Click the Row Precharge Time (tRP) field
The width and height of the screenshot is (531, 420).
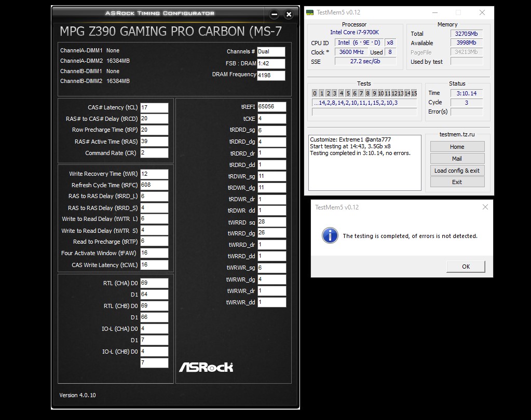tap(155, 130)
